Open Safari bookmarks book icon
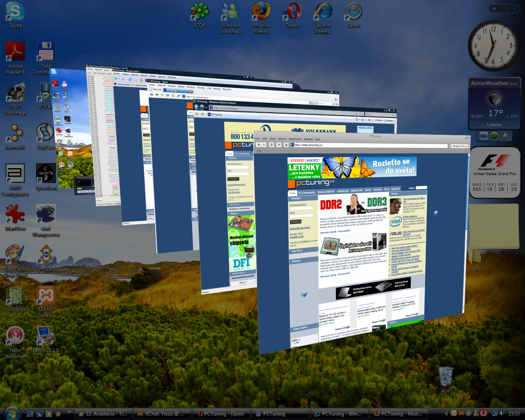 [x=259, y=151]
